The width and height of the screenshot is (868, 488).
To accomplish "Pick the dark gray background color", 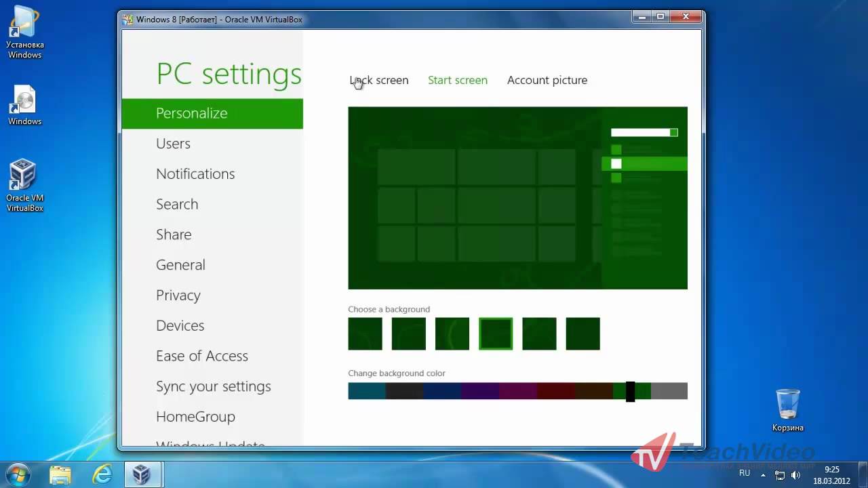I will (405, 391).
